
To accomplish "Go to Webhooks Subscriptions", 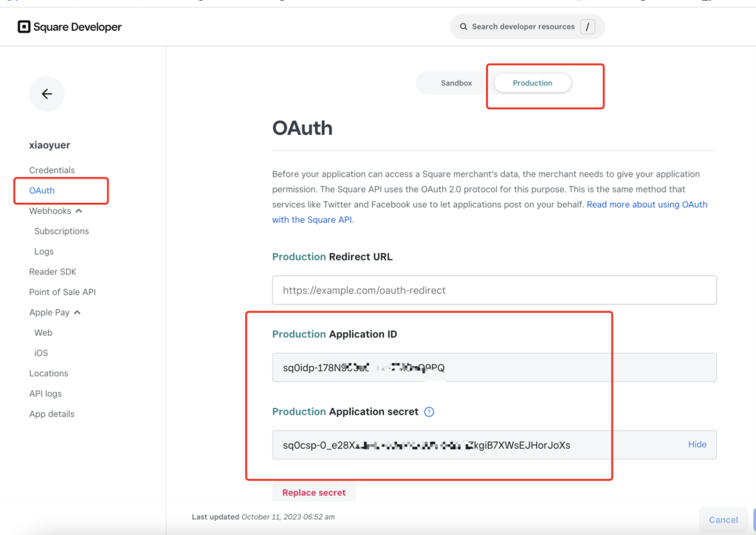I will click(62, 231).
